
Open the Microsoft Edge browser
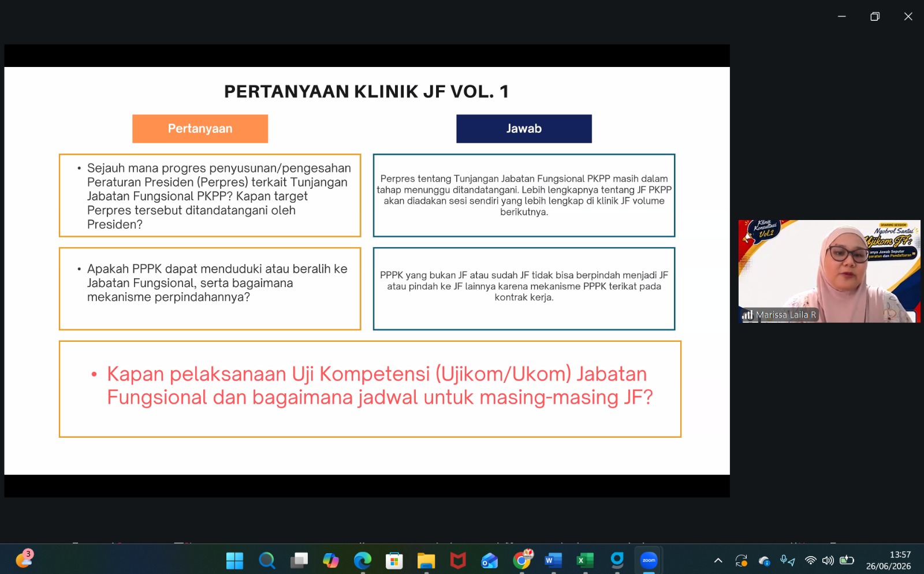tap(363, 560)
